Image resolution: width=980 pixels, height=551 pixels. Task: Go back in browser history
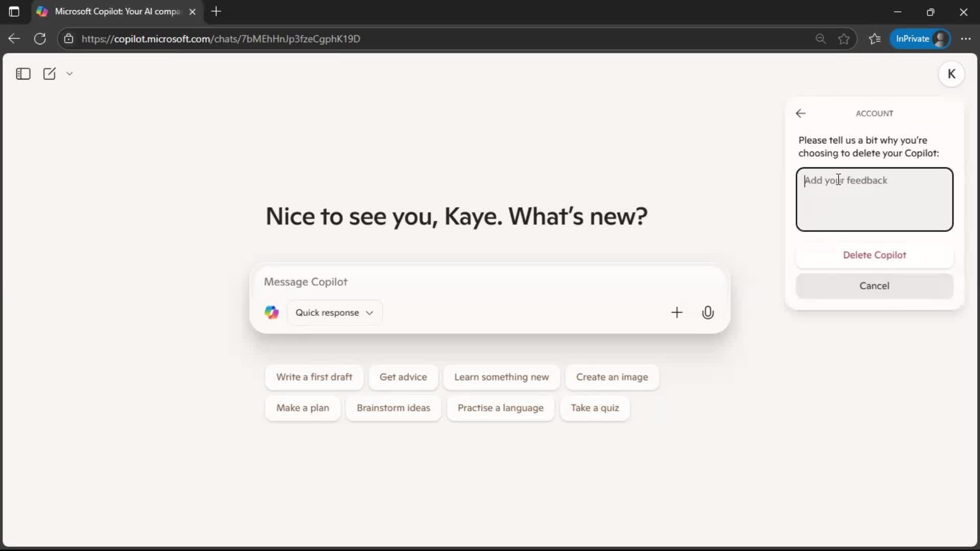[14, 39]
